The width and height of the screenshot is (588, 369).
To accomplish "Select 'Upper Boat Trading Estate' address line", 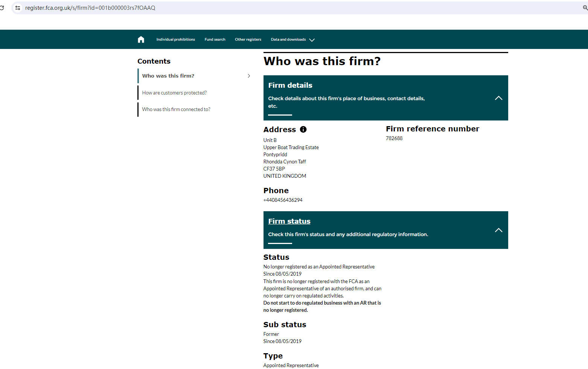I will point(291,147).
